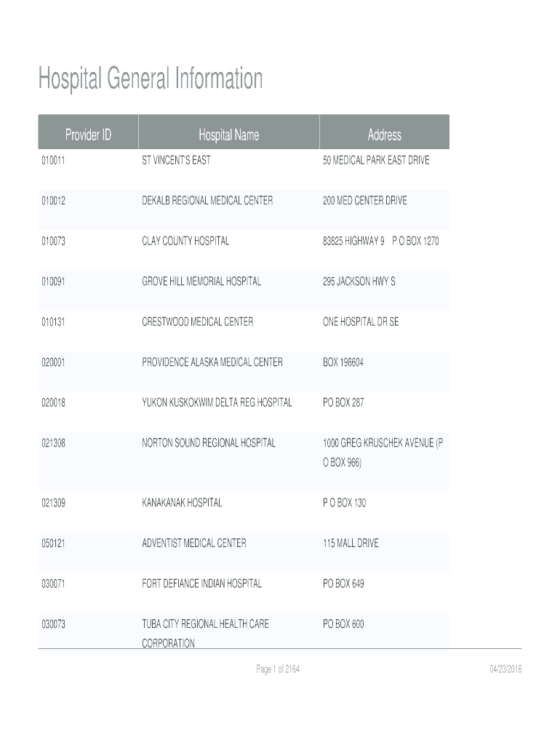Select GROVE HILL MEMORIAL HOSPITAL name
This screenshot has height=745, width=560.
(x=201, y=281)
